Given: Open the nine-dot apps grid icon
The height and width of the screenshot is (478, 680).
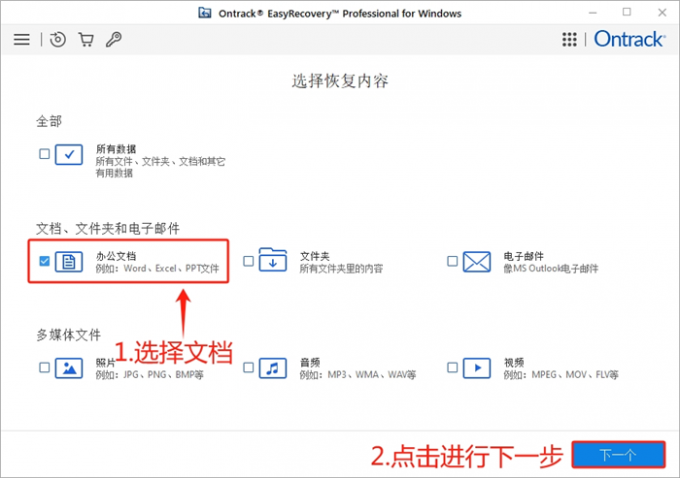Looking at the screenshot, I should pos(569,39).
